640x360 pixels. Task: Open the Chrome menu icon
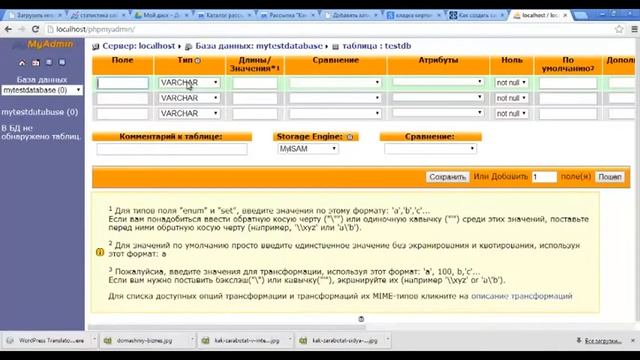[634, 29]
